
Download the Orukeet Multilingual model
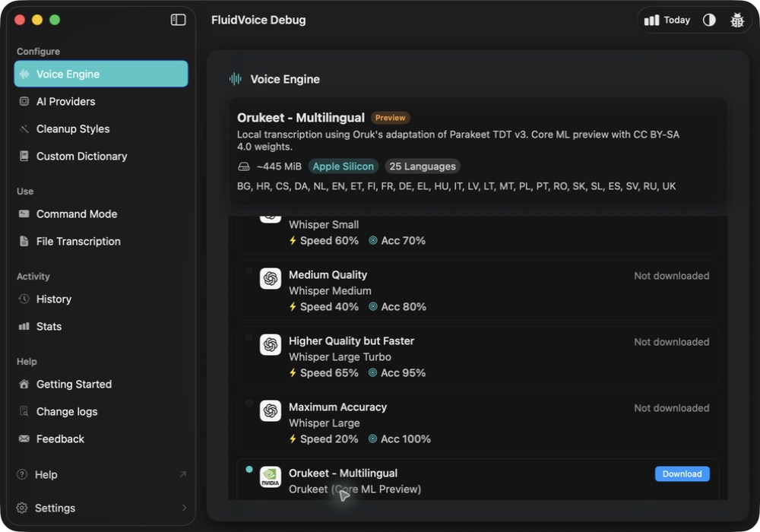pos(682,473)
